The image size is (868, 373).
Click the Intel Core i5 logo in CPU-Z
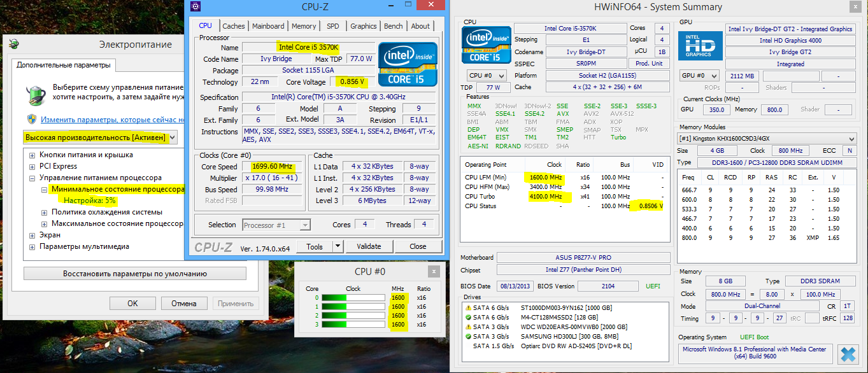[x=408, y=64]
